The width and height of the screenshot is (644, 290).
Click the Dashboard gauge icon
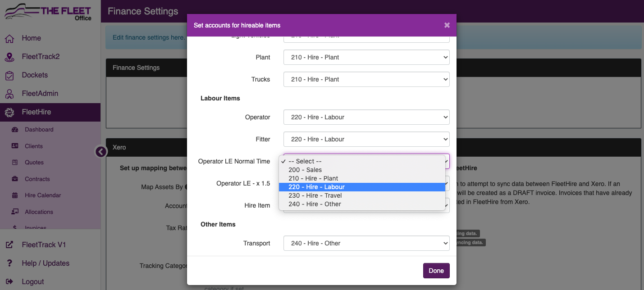[15, 130]
